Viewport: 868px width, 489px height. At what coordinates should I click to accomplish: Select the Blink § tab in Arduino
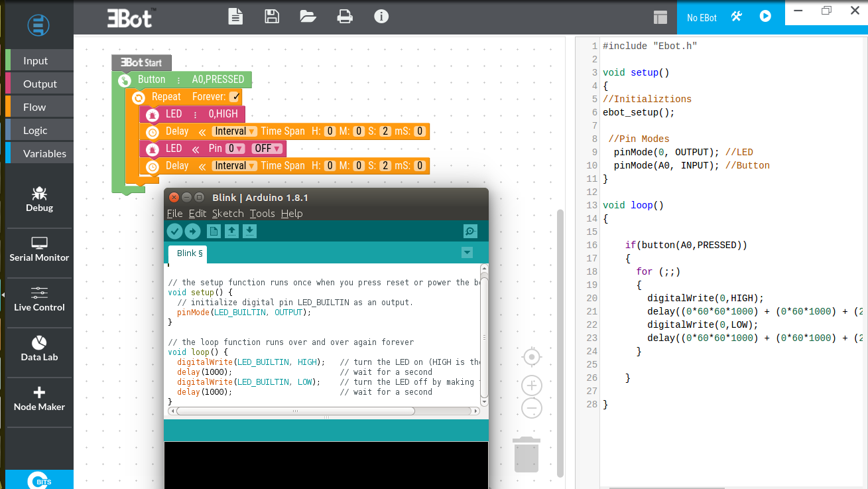pos(188,253)
